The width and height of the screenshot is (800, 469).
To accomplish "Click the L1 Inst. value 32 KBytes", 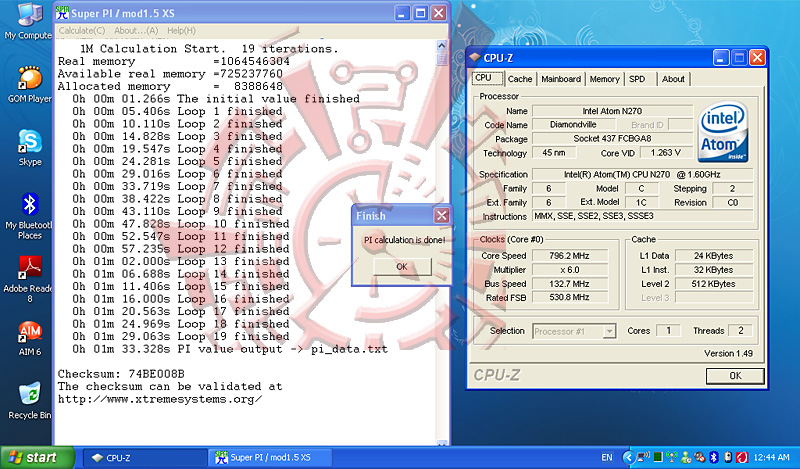I will pos(713,269).
